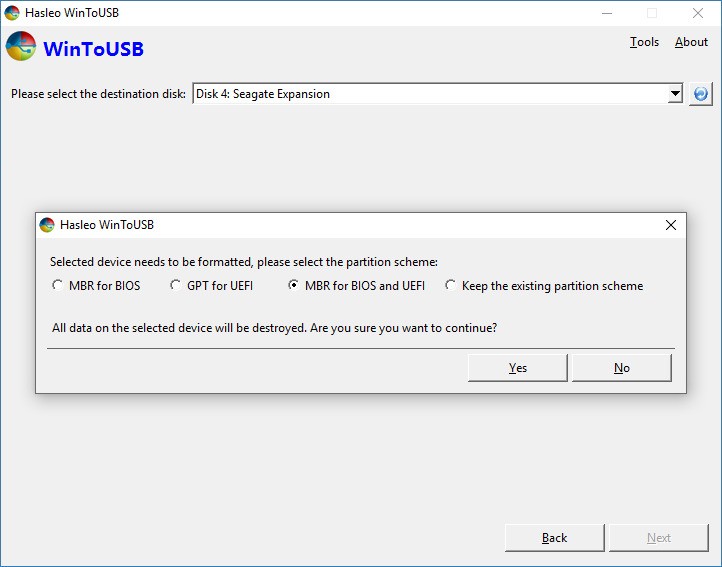Click the WinToUSB blue title text
This screenshot has width=722, height=567.
[93, 49]
